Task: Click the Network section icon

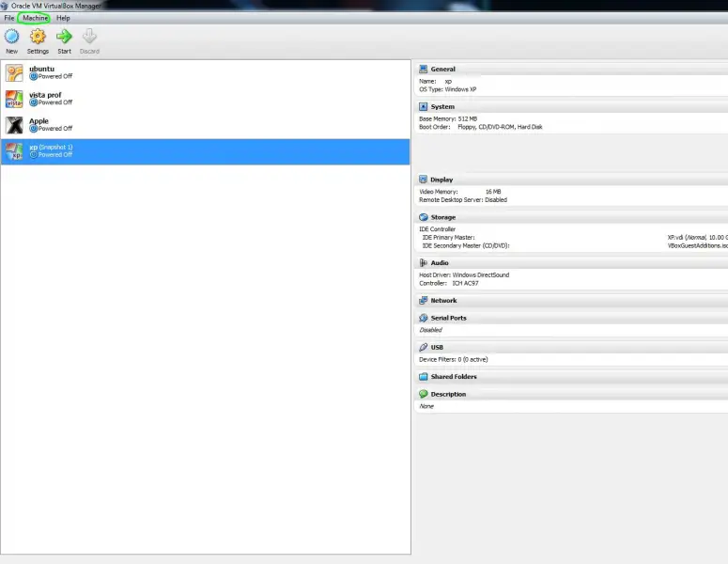Action: pyautogui.click(x=423, y=300)
